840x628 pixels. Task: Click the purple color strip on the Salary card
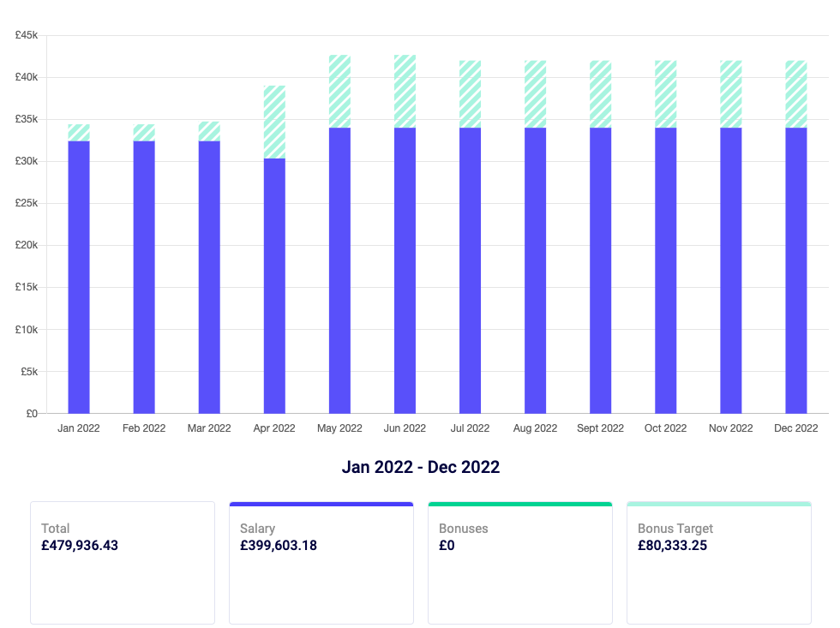(321, 504)
